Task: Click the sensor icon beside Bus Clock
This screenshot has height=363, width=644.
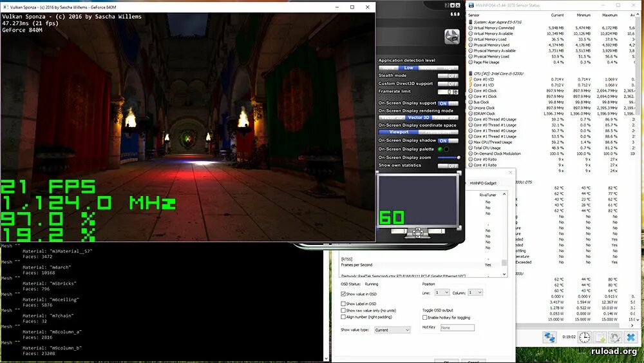Action: [471, 103]
